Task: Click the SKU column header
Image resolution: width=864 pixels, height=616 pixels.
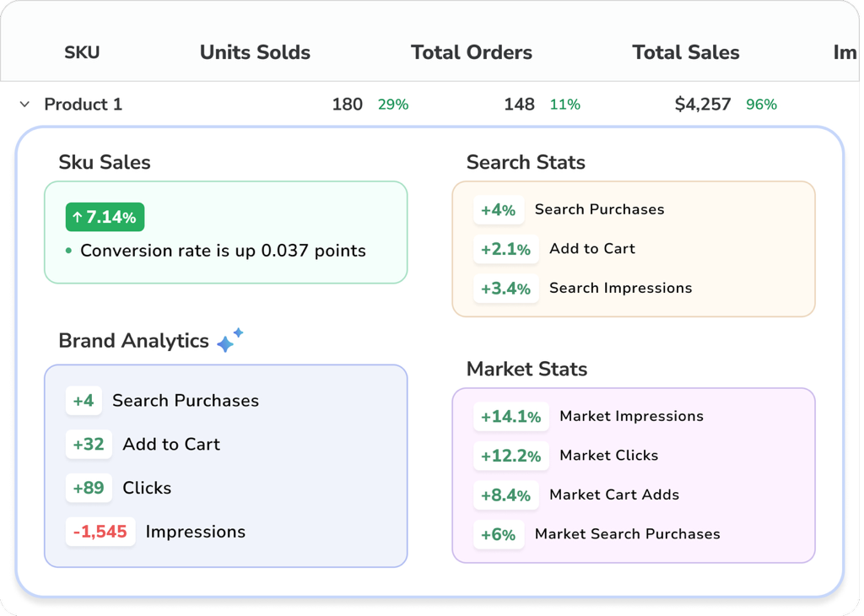Action: click(82, 52)
